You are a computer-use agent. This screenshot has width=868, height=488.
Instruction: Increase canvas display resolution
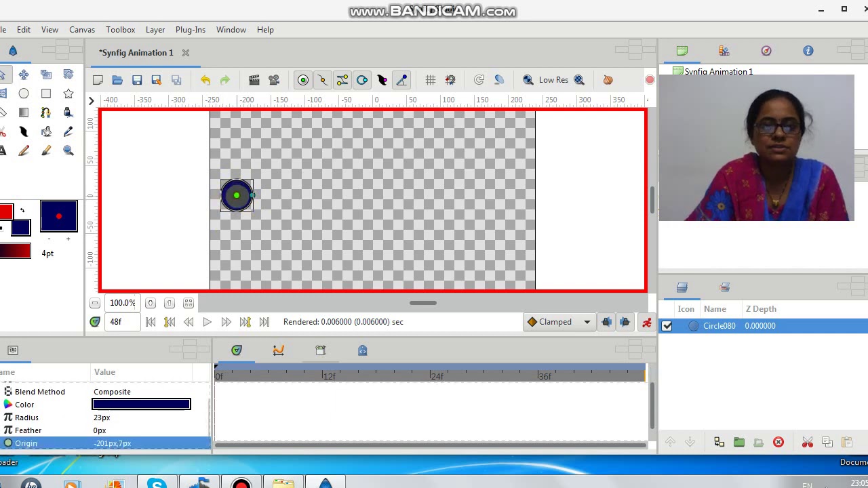click(579, 80)
